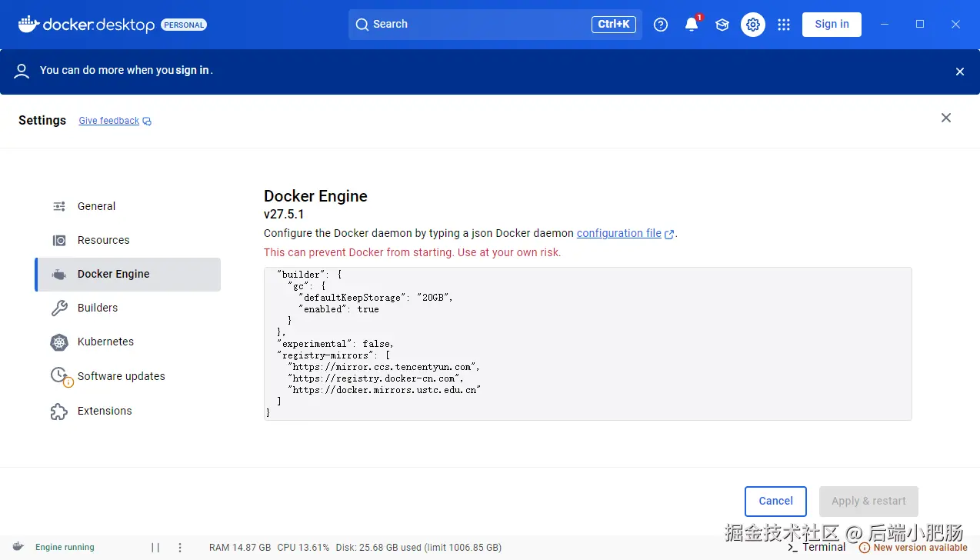Click the New version available alert icon

coord(865,548)
